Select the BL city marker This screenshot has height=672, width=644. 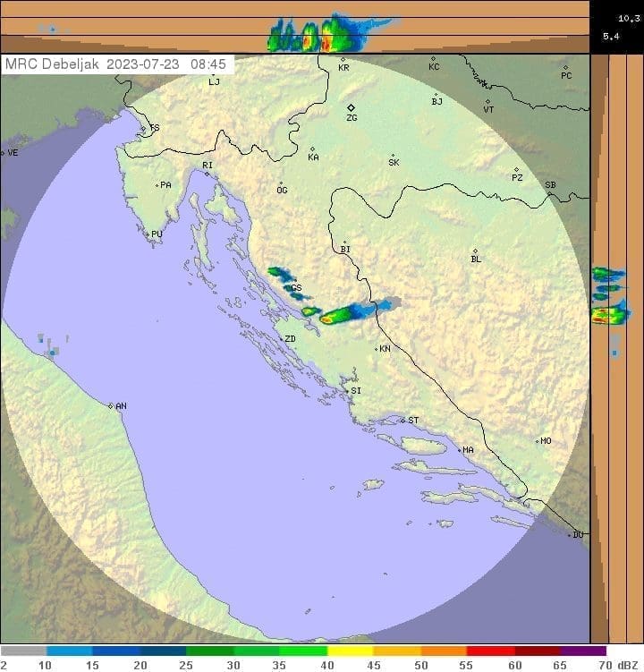(x=475, y=251)
